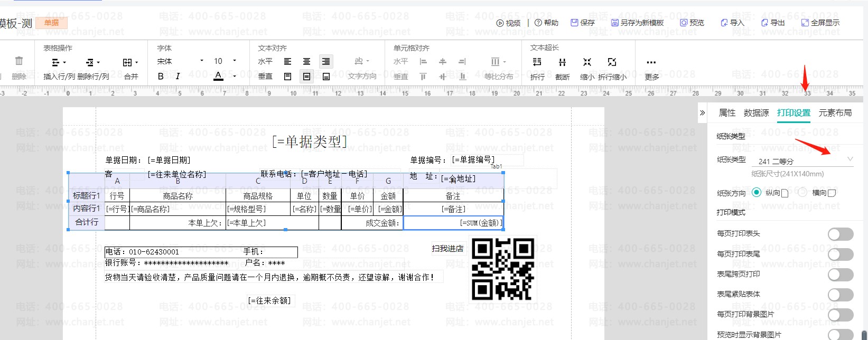Click the 缩小 (shrink text) icon
868x340 pixels.
[587, 62]
